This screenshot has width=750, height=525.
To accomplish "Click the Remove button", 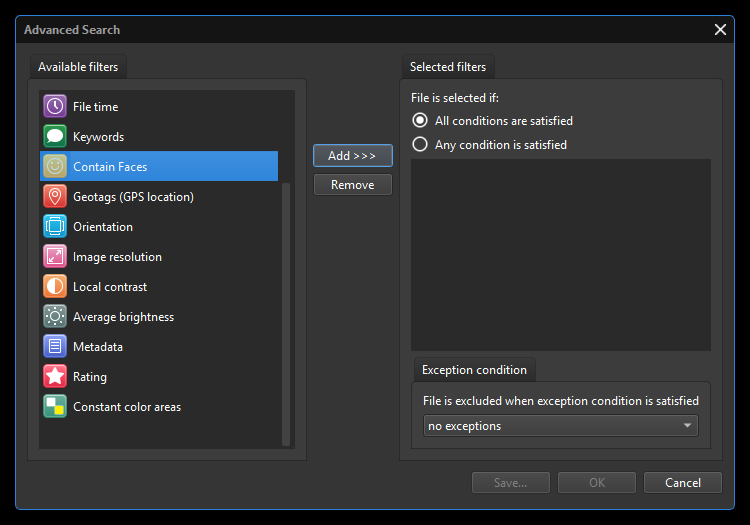I will [x=352, y=185].
